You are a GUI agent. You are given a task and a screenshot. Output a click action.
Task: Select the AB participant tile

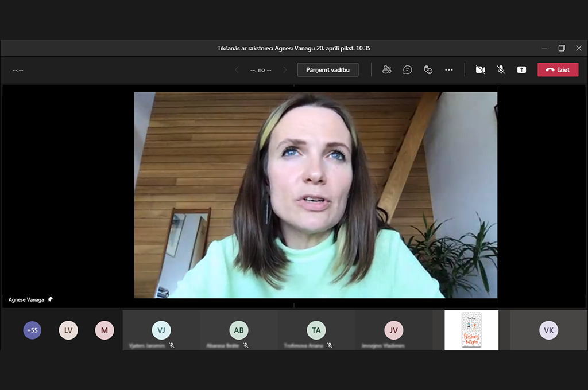(x=238, y=330)
